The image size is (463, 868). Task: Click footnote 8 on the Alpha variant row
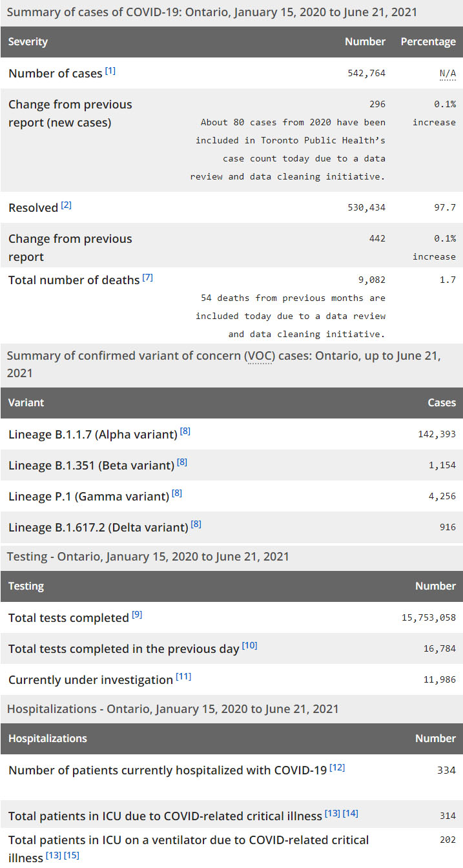tap(185, 431)
